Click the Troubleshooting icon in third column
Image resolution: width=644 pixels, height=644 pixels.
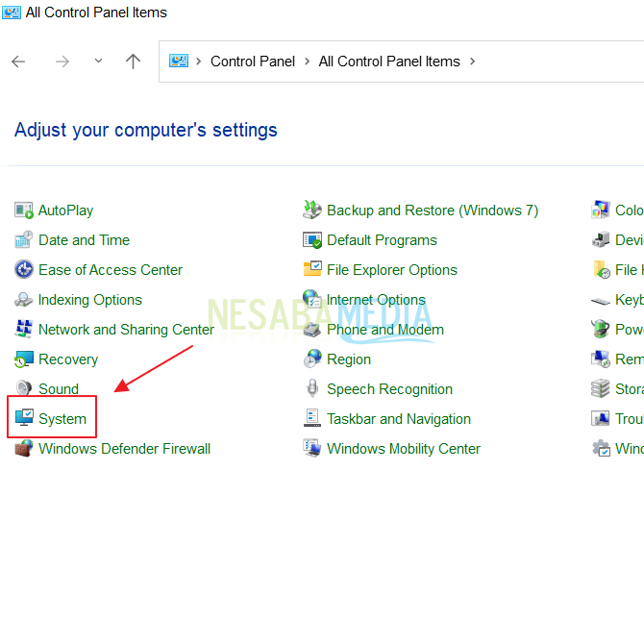pyautogui.click(x=601, y=418)
